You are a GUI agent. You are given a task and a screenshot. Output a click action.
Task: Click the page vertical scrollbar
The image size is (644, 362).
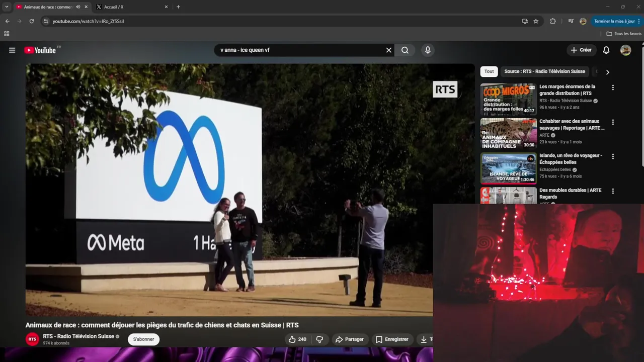pos(642,106)
